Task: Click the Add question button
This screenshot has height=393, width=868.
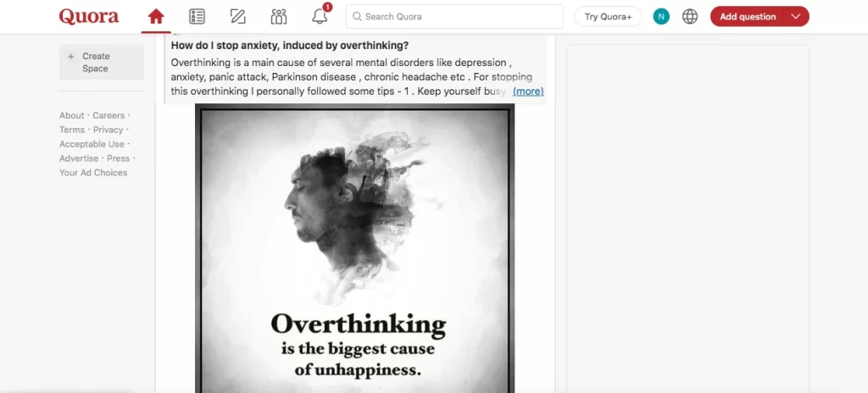Action: (748, 17)
